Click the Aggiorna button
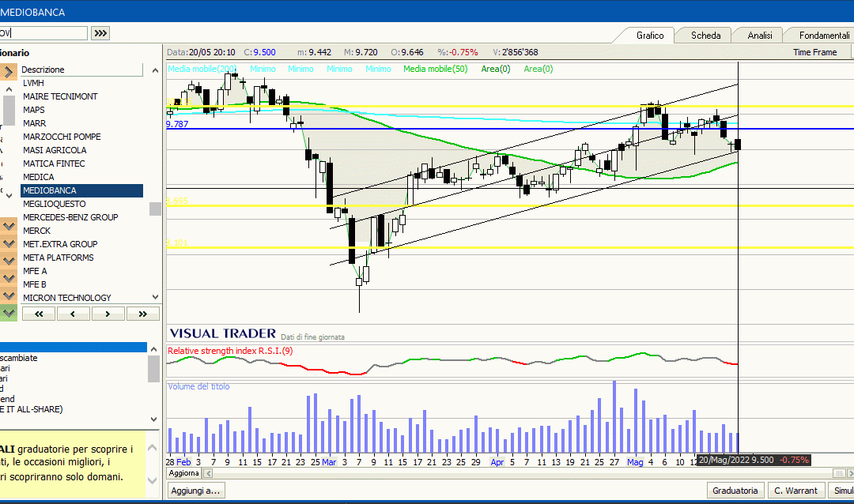 click(183, 473)
